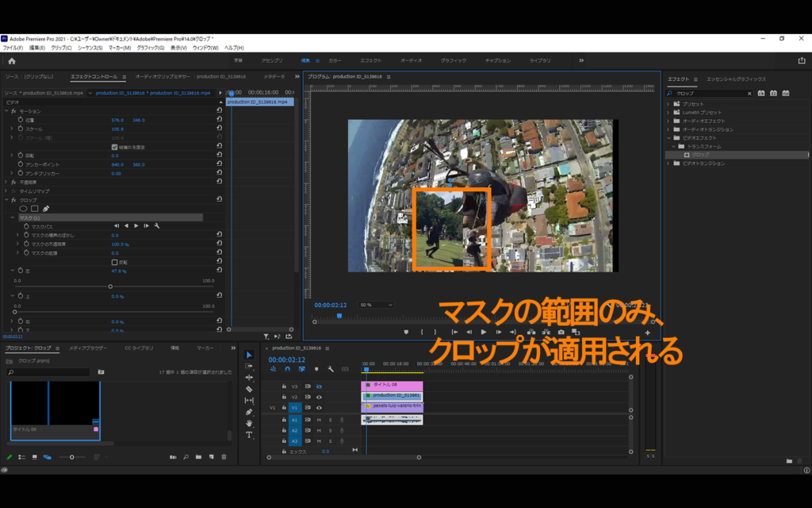
Task: Expand the Video Transitions folder
Action: (x=668, y=164)
